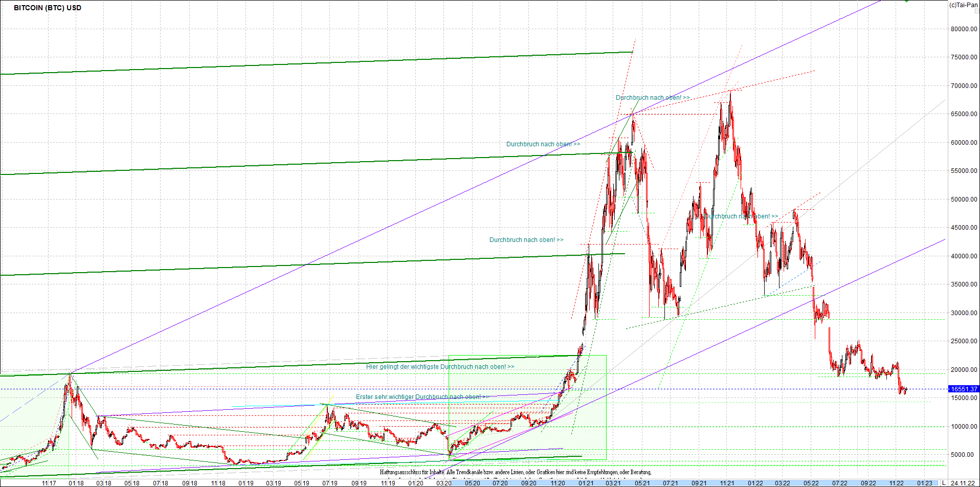980x487 pixels.
Task: Click the L scale toggle beside the date
Action: (944, 483)
